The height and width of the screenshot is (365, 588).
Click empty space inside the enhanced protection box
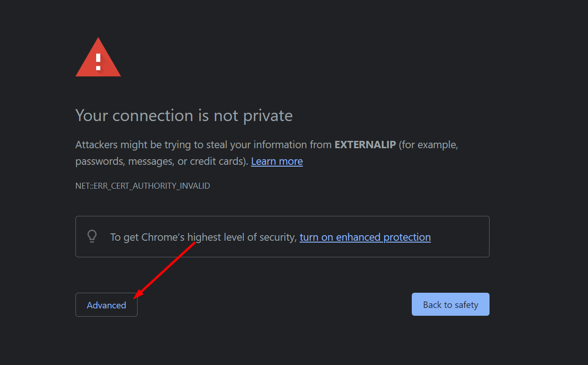point(460,237)
